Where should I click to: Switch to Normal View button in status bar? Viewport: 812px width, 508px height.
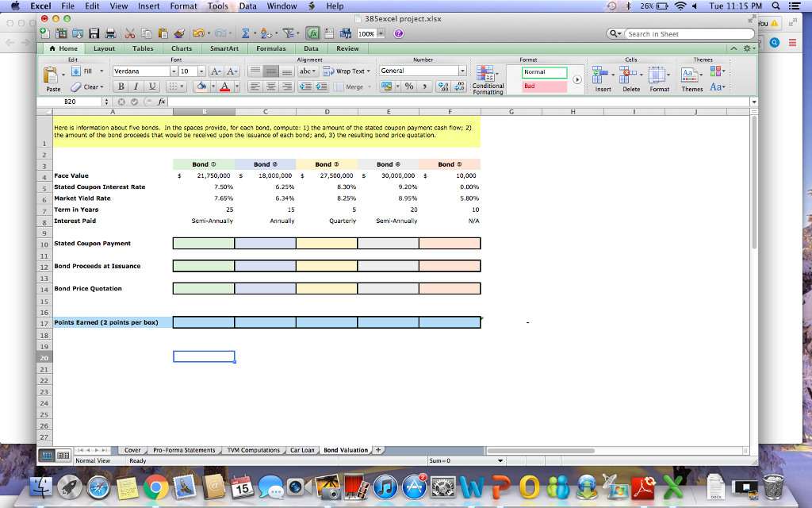(x=47, y=455)
